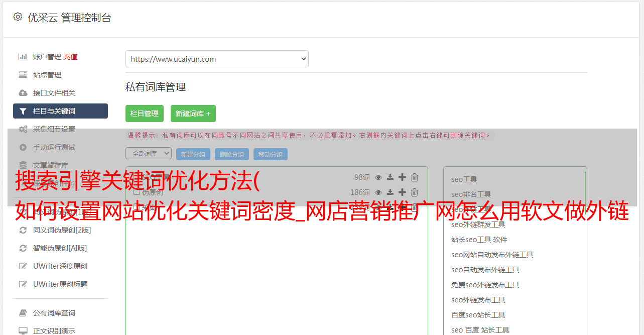Select keyword 'seo外链群发工具'
This screenshot has height=335, width=644.
click(x=478, y=225)
